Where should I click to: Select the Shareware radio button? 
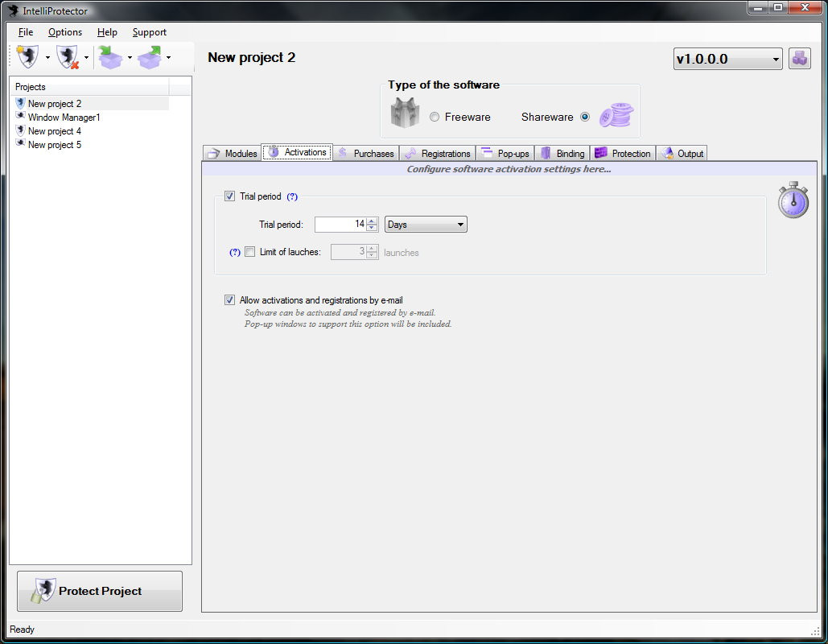click(x=584, y=118)
